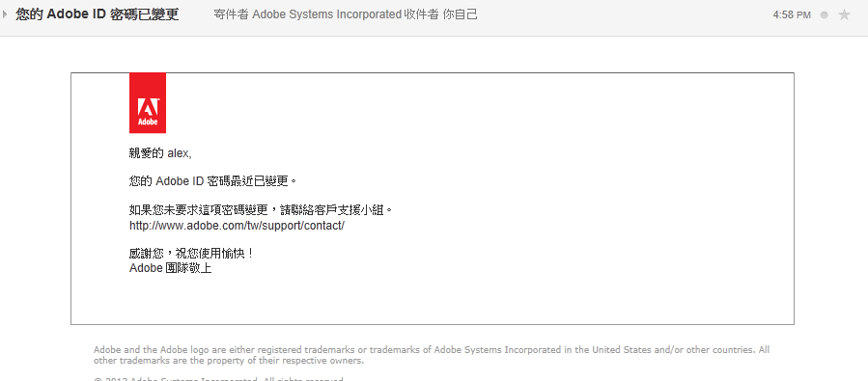Click the subject 您的 Adobe ID 密碼已變更
This screenshot has height=381, width=868.
click(x=98, y=14)
